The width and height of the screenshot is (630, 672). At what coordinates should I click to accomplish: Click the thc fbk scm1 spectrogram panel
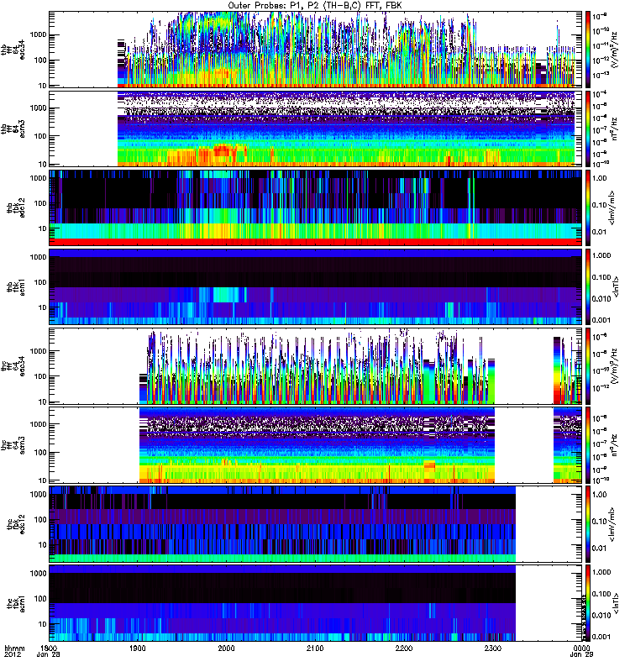coord(316,603)
